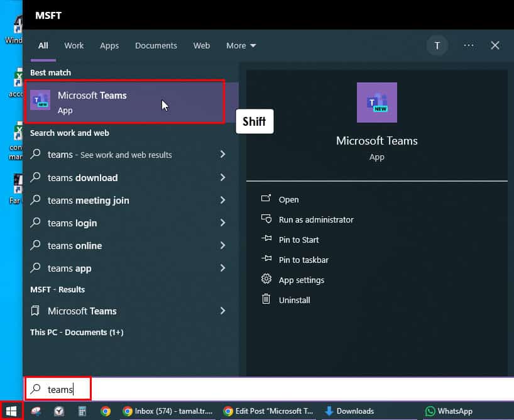Click the magnifier icon beside teams login

click(35, 223)
